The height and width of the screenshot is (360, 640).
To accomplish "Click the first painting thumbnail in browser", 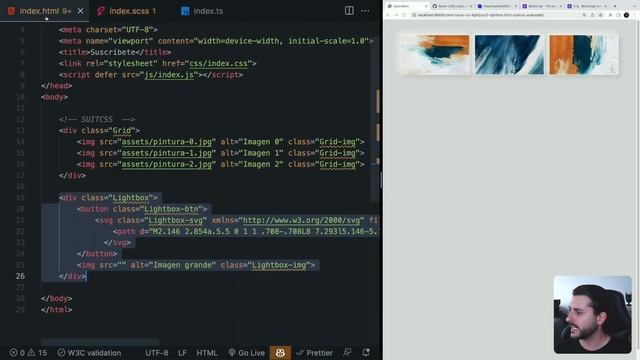I will [x=435, y=55].
